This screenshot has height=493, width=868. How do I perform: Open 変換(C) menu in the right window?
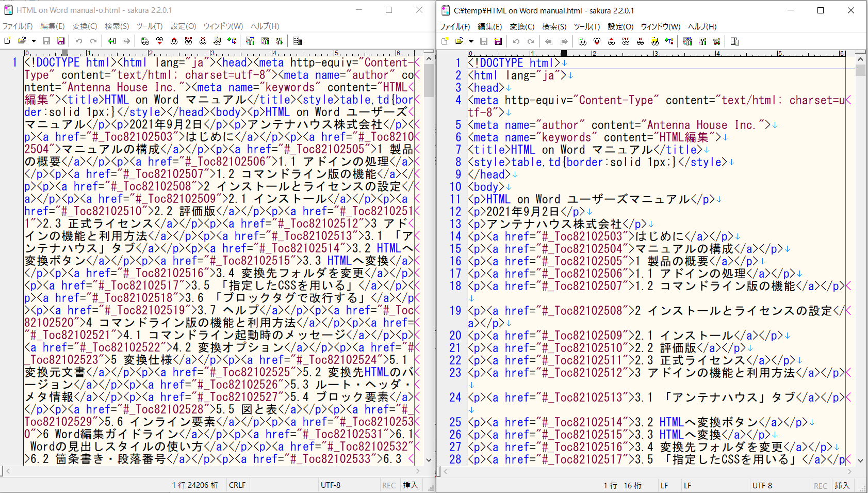[522, 26]
